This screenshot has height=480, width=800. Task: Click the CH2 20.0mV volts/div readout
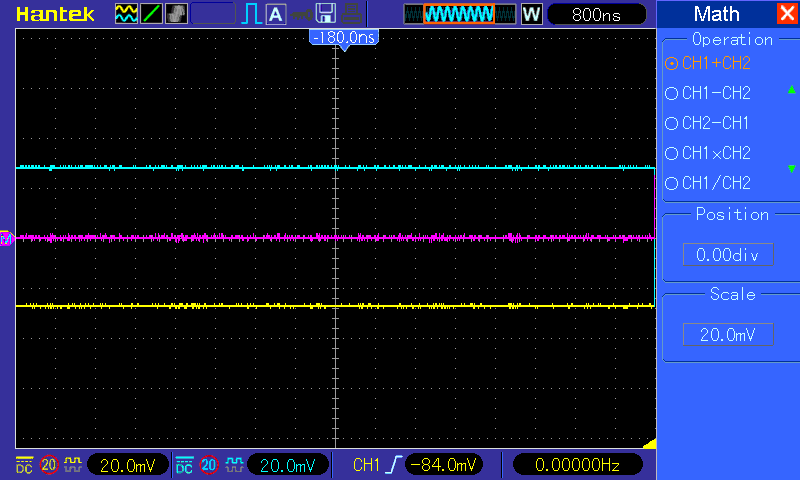click(288, 465)
